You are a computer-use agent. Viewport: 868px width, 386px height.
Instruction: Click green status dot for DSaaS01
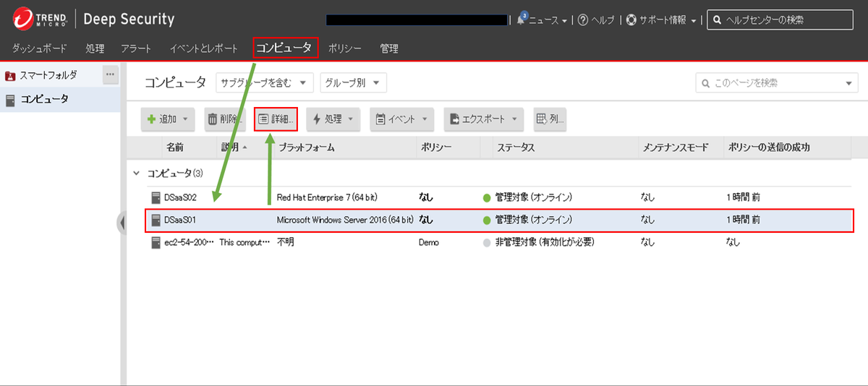[x=487, y=220]
